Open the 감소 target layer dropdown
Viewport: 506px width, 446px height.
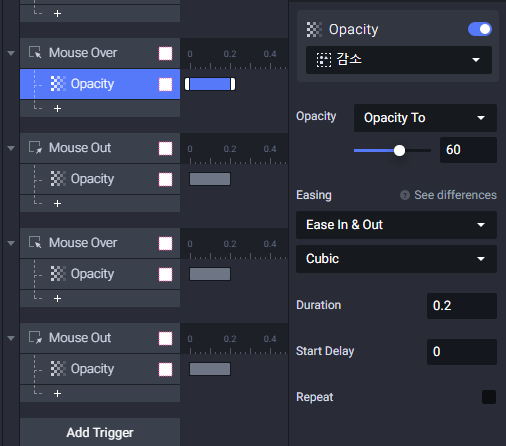pyautogui.click(x=399, y=60)
